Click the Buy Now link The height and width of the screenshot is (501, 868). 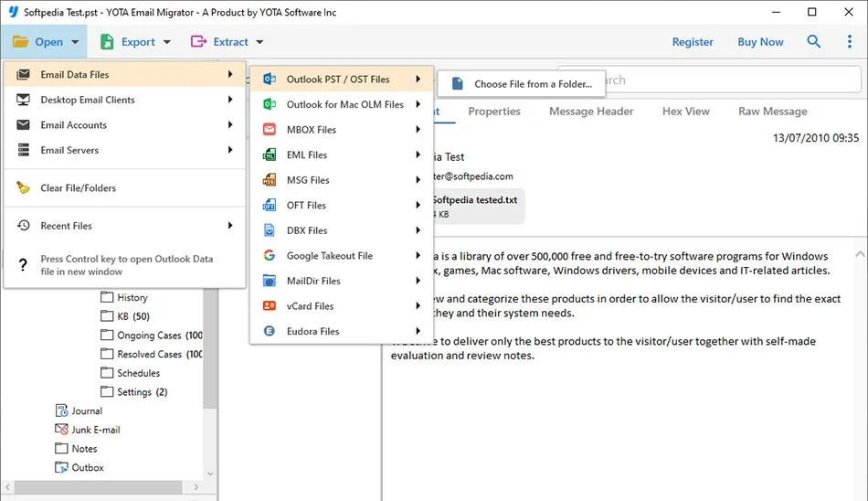[x=760, y=41]
